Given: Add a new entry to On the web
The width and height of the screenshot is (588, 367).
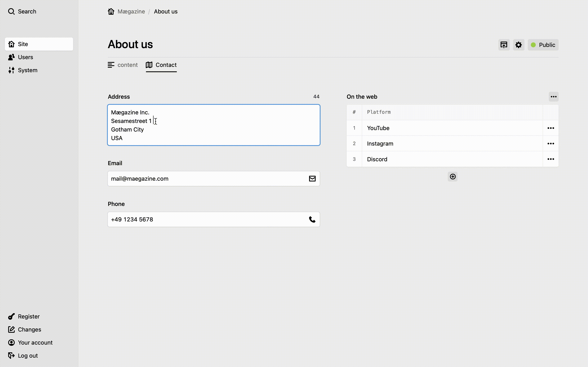Looking at the screenshot, I should tap(452, 176).
